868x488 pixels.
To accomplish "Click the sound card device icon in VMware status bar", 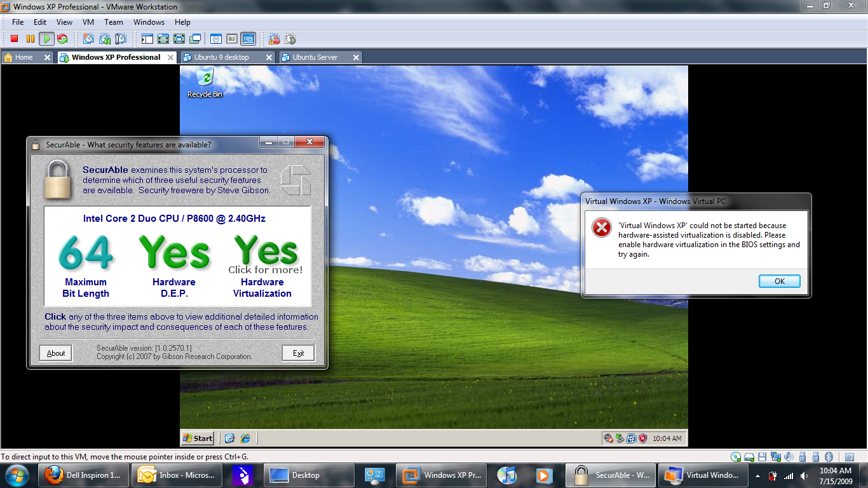I will pos(789,457).
